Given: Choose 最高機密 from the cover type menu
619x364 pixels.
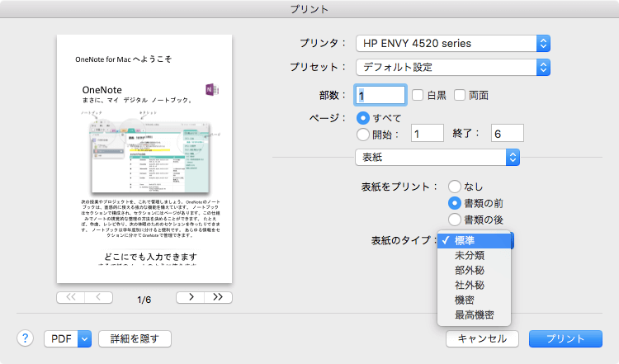Looking at the screenshot, I should pos(474,315).
